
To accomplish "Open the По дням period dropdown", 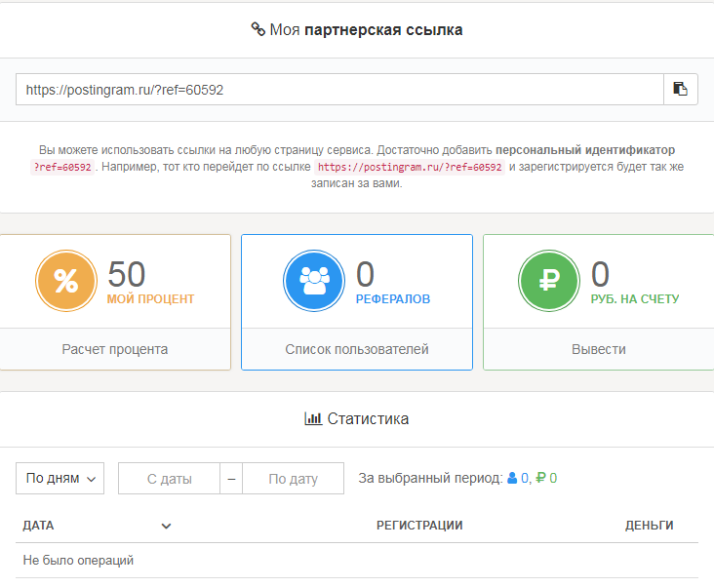I will 60,479.
